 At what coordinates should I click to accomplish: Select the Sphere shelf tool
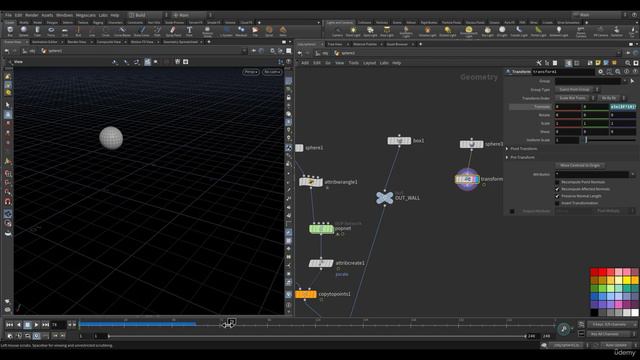(x=24, y=31)
